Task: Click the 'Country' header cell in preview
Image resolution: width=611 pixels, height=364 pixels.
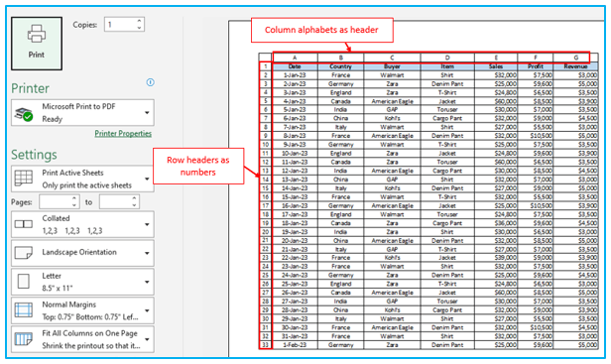Action: click(340, 66)
